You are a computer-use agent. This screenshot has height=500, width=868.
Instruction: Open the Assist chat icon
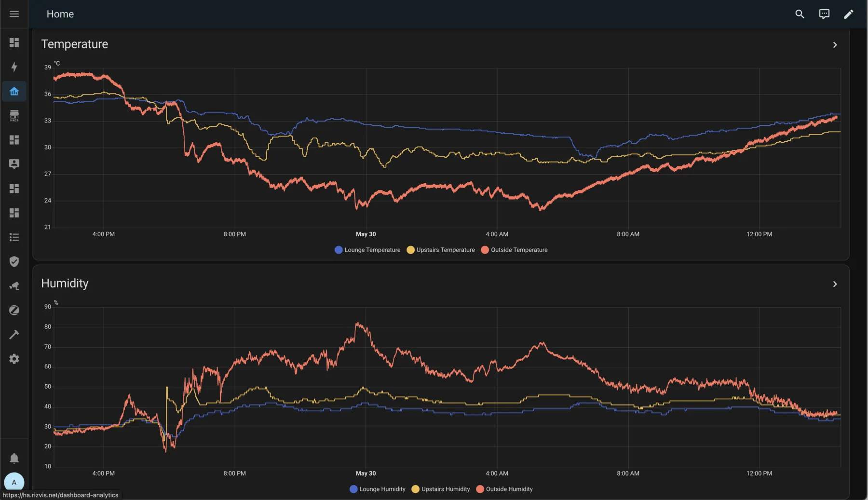tap(824, 14)
